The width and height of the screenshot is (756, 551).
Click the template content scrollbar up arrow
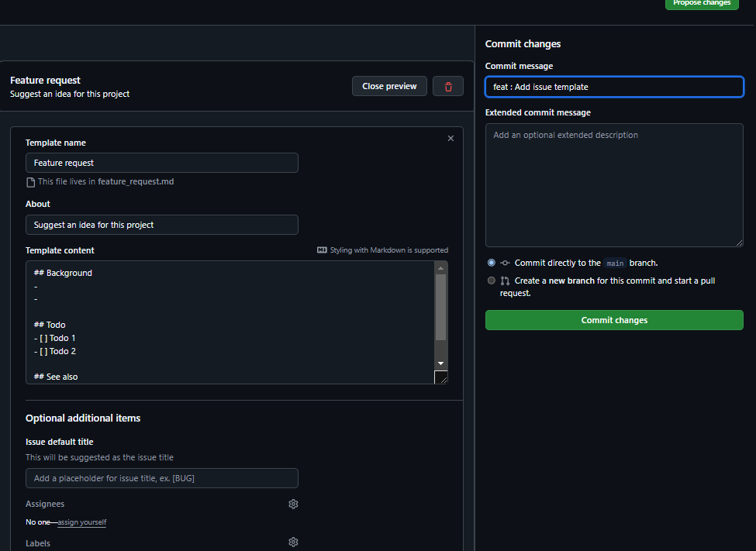(440, 268)
